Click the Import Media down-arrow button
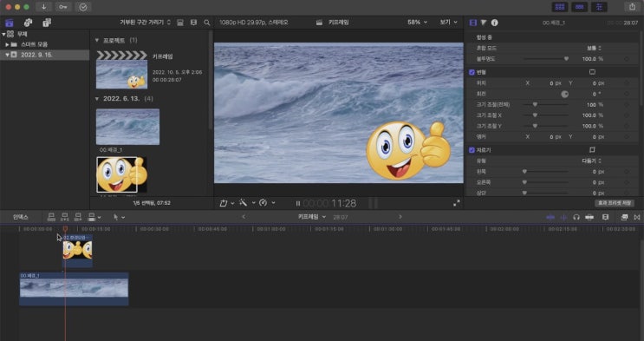This screenshot has height=341, width=644. coord(43,7)
